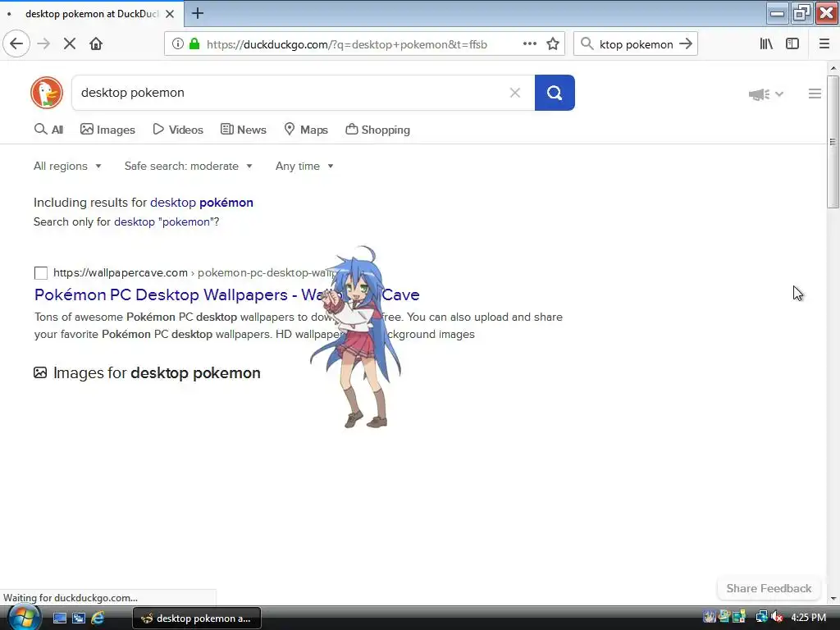Open Pokémon PC Desktop Wallpapers result
Screen dimensions: 840x630
(x=226, y=294)
